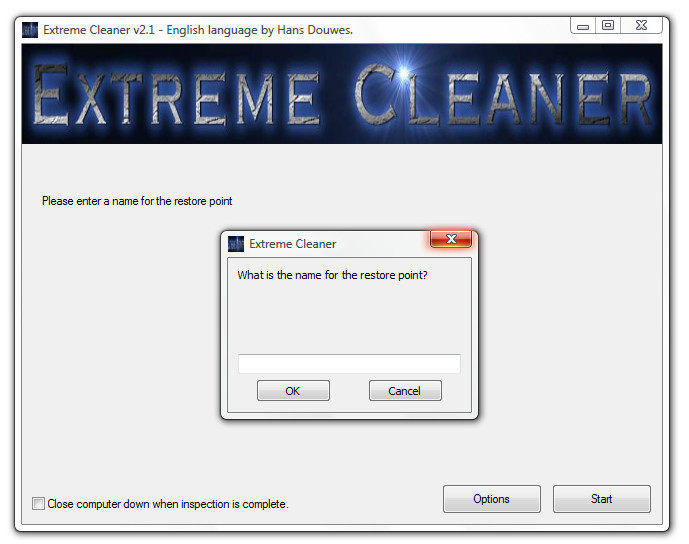
Task: Click the Extreme Cleaner main window title icon
Action: 29,30
